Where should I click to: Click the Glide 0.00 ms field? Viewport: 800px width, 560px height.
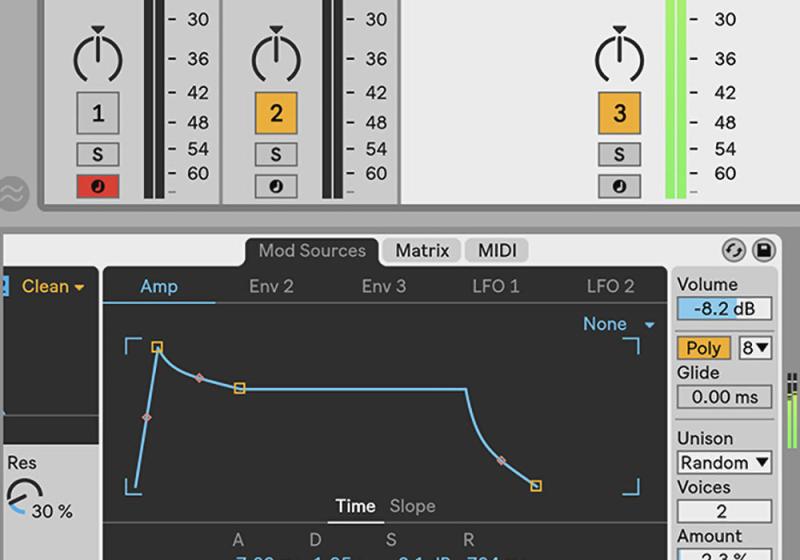coord(724,397)
